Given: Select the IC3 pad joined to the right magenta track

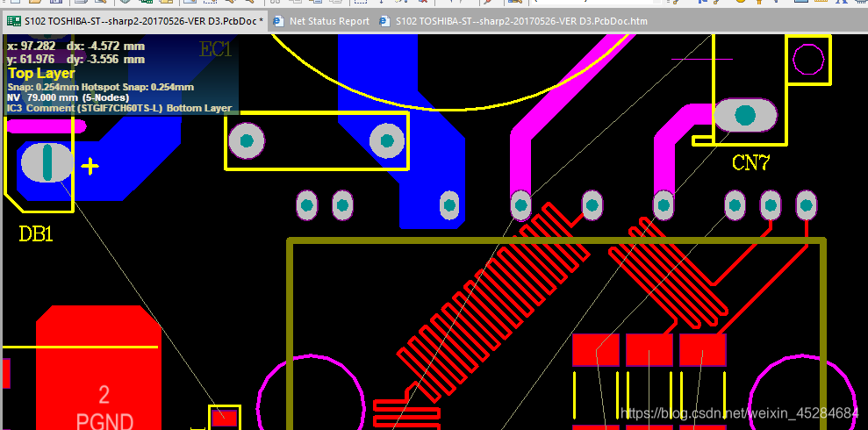Looking at the screenshot, I should [x=664, y=205].
